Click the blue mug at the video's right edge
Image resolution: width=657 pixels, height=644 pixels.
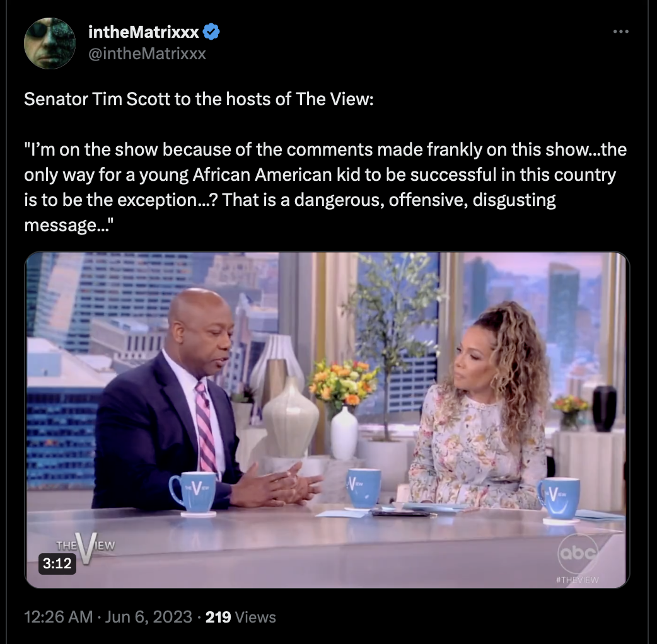point(559,500)
